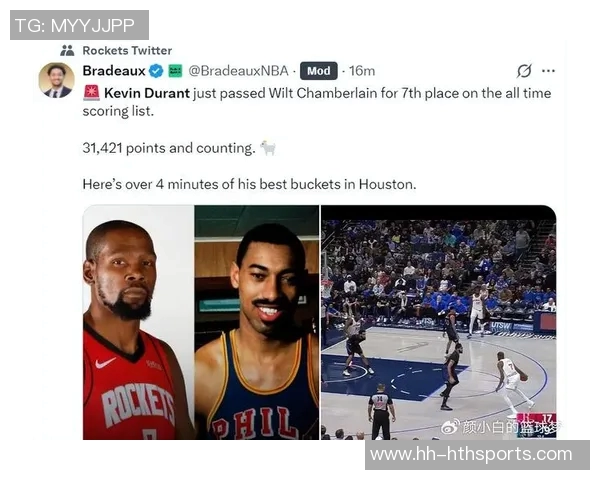The width and height of the screenshot is (600, 480).
Task: Click the Mod badge label
Action: tap(319, 71)
